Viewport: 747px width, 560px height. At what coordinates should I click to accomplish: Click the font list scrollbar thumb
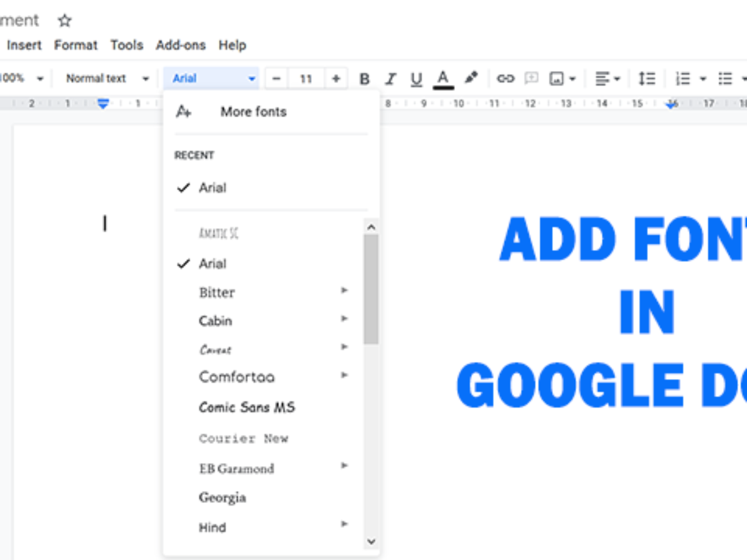point(372,289)
